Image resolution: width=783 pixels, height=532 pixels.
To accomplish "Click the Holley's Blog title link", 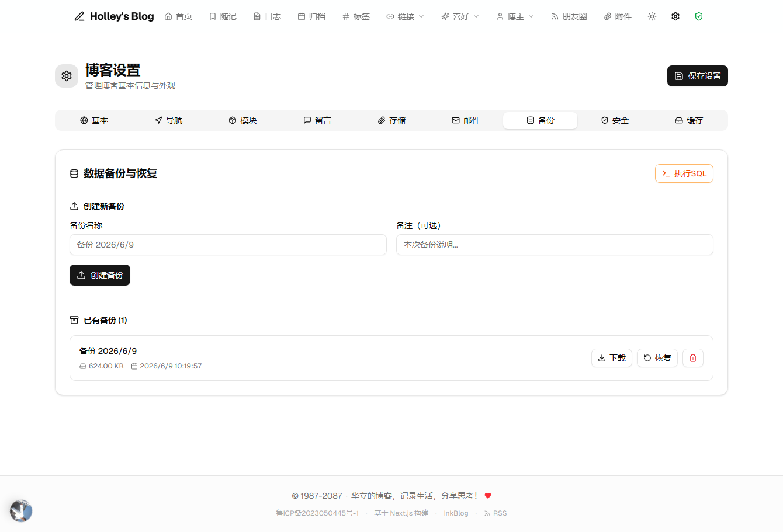I will 122,16.
